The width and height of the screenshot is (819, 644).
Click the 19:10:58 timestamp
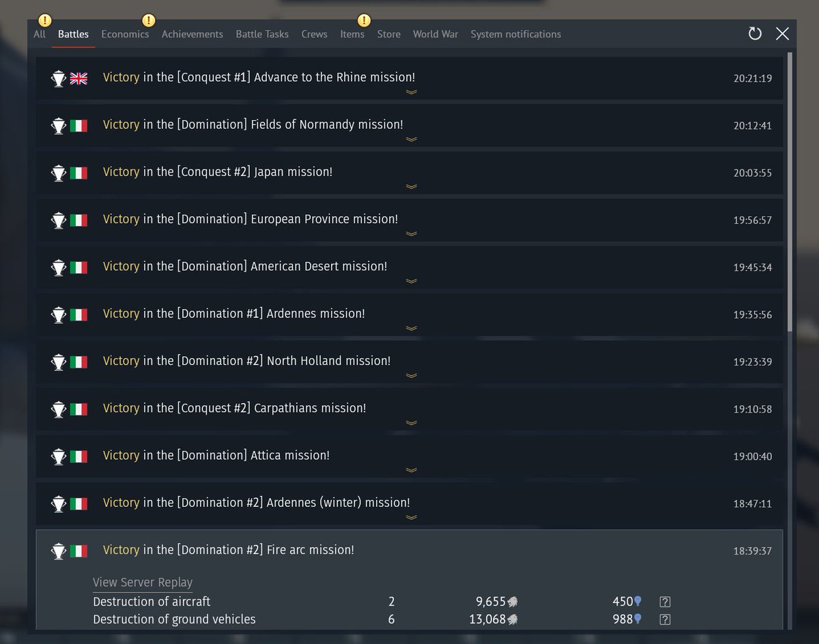(x=753, y=409)
